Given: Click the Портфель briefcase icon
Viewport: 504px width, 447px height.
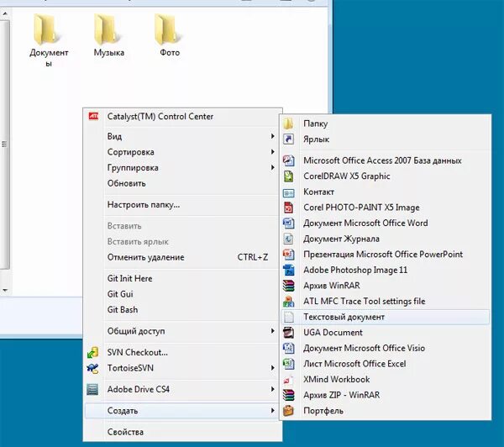Looking at the screenshot, I should coord(288,411).
